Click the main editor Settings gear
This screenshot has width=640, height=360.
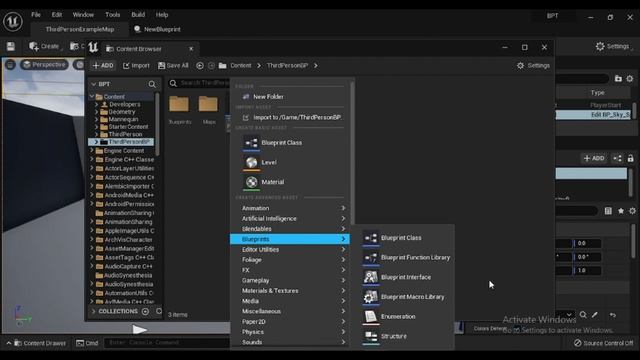point(600,46)
